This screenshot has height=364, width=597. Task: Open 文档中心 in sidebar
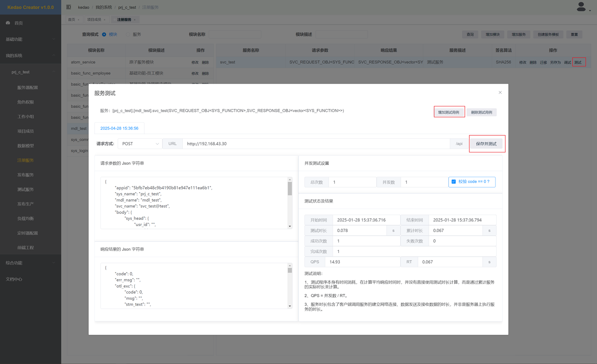click(x=14, y=279)
